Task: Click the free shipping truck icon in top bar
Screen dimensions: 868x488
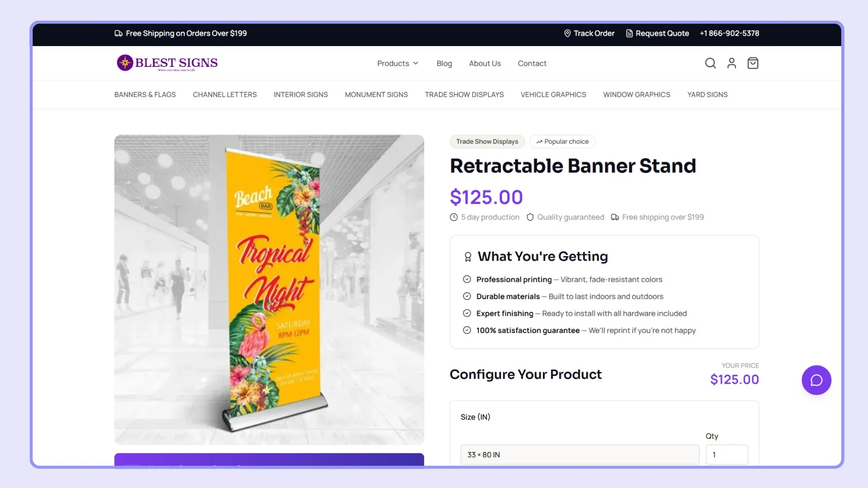Action: point(118,33)
